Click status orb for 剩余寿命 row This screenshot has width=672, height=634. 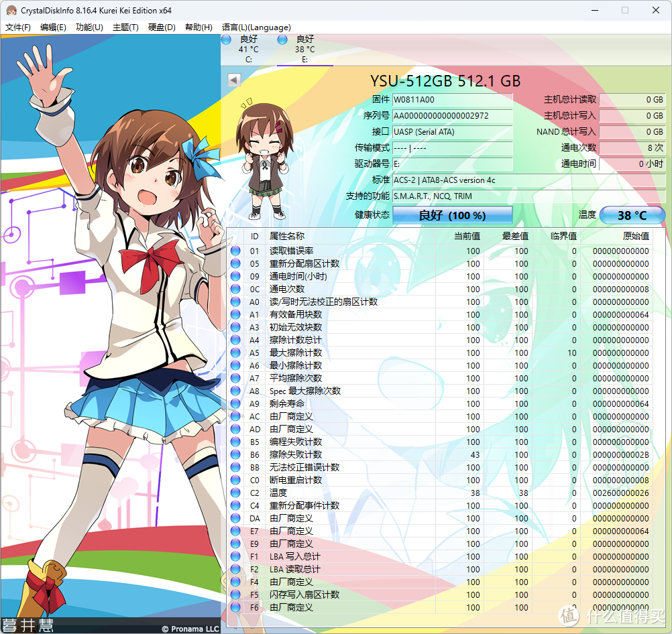235,403
